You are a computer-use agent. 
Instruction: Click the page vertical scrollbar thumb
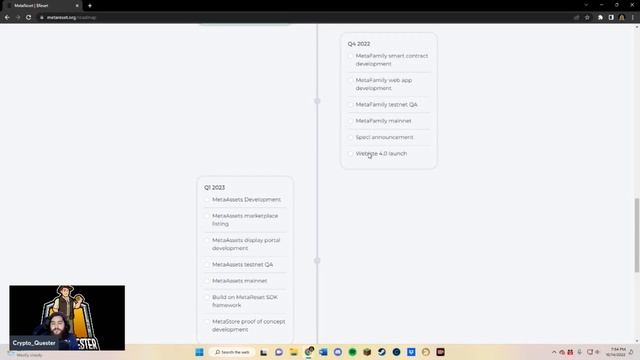click(637, 235)
